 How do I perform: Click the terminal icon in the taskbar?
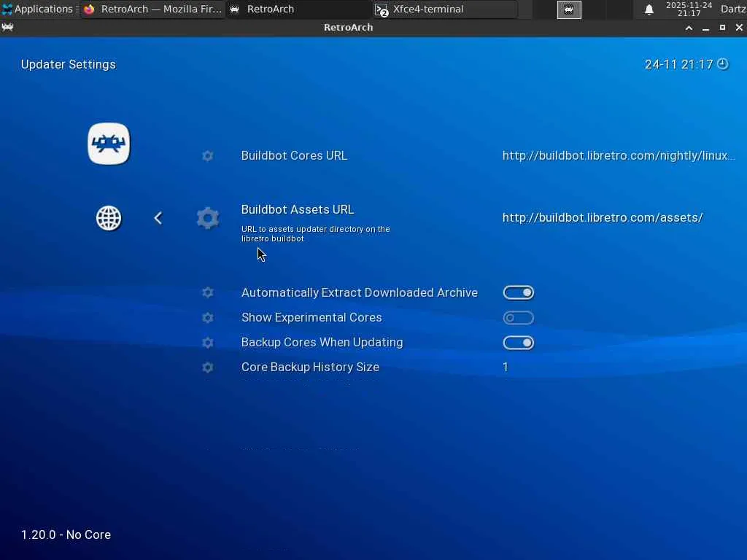pyautogui.click(x=382, y=9)
